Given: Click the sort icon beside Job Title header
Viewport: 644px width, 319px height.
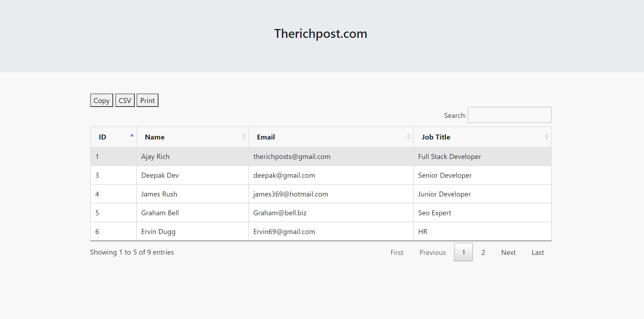Looking at the screenshot, I should click(546, 137).
